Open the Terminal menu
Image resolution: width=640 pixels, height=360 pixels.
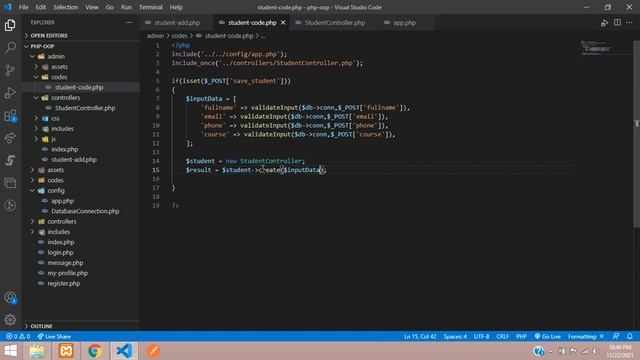(x=151, y=7)
